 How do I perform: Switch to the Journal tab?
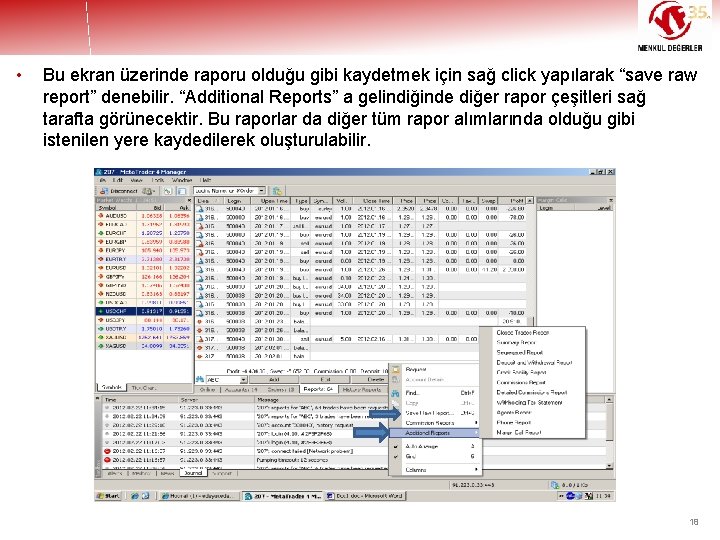coord(193,473)
